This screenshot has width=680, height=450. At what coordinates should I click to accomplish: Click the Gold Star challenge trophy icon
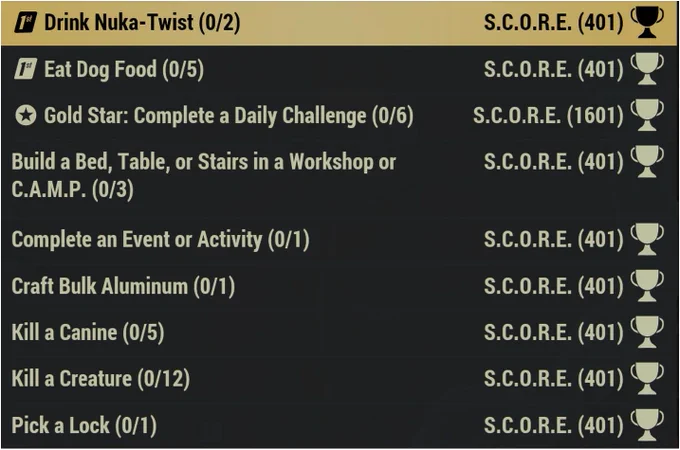point(647,115)
